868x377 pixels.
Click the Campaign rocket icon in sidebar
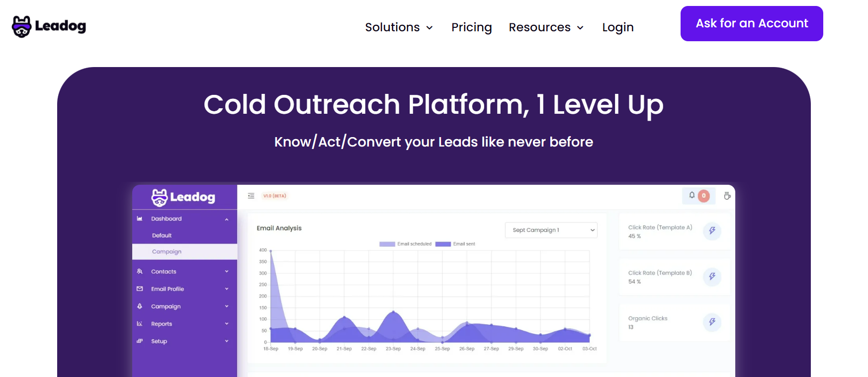pos(140,306)
